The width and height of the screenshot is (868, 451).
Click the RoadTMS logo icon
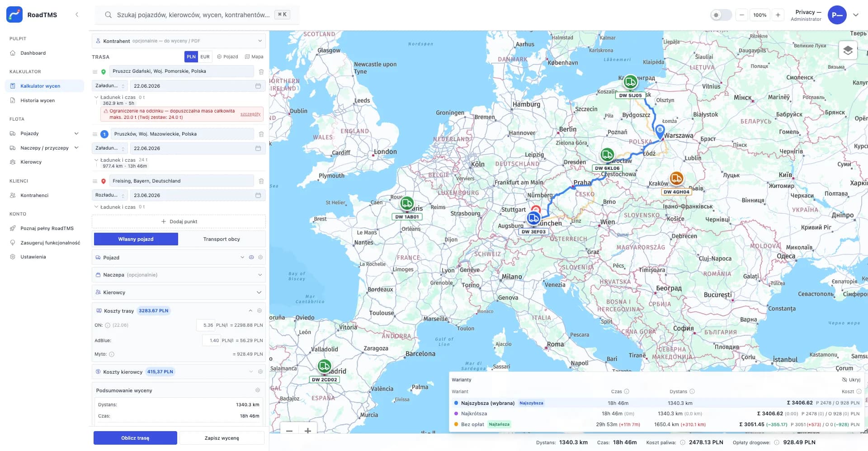point(14,14)
